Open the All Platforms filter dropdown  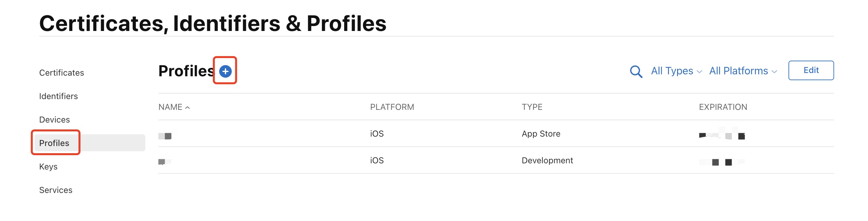point(743,71)
